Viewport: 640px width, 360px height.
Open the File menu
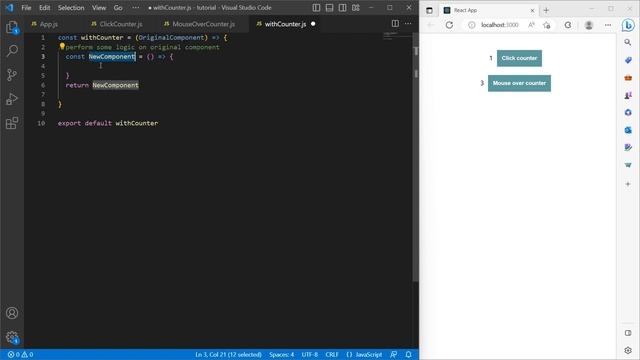pyautogui.click(x=26, y=8)
